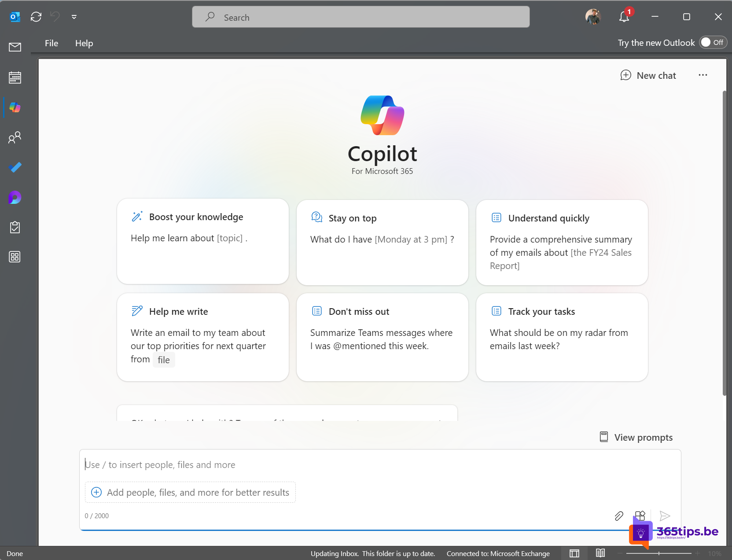
Task: Open the More apps grid icon
Action: [15, 257]
